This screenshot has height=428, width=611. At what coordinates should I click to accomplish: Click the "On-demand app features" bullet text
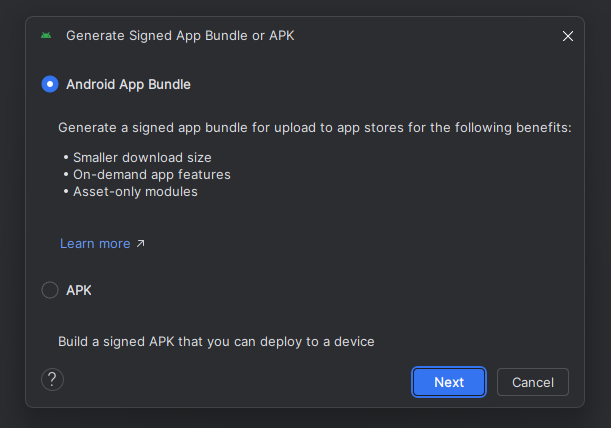[x=150, y=174]
